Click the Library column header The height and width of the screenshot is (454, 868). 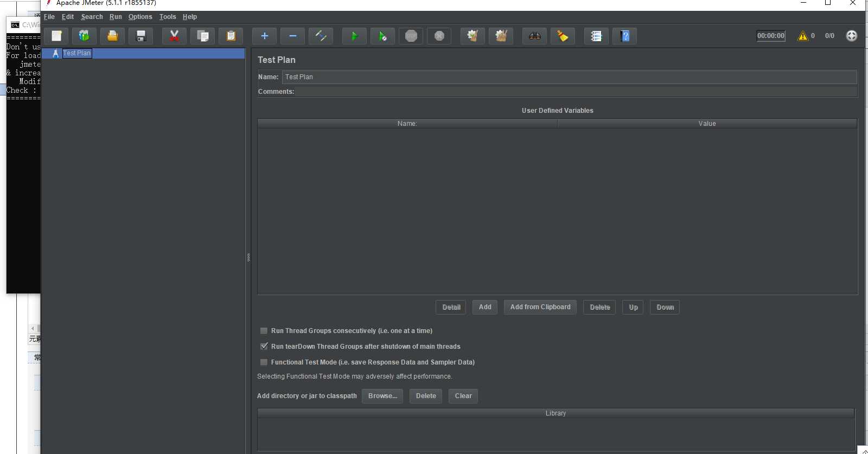(x=556, y=413)
